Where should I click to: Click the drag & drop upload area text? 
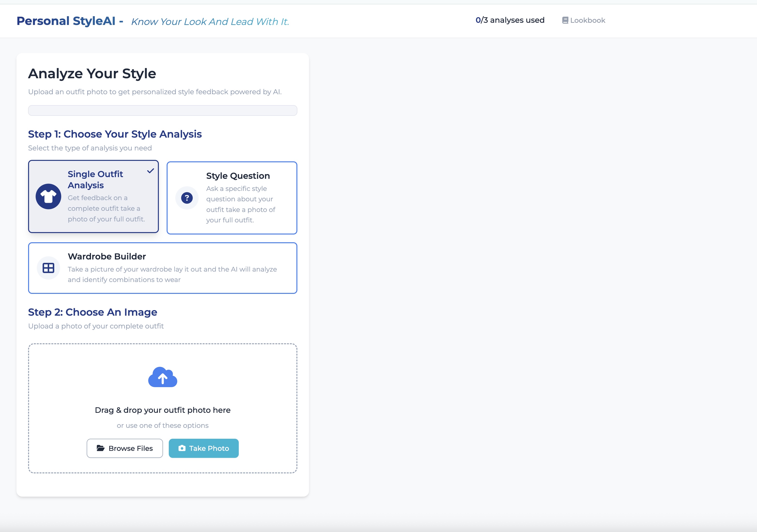[162, 410]
